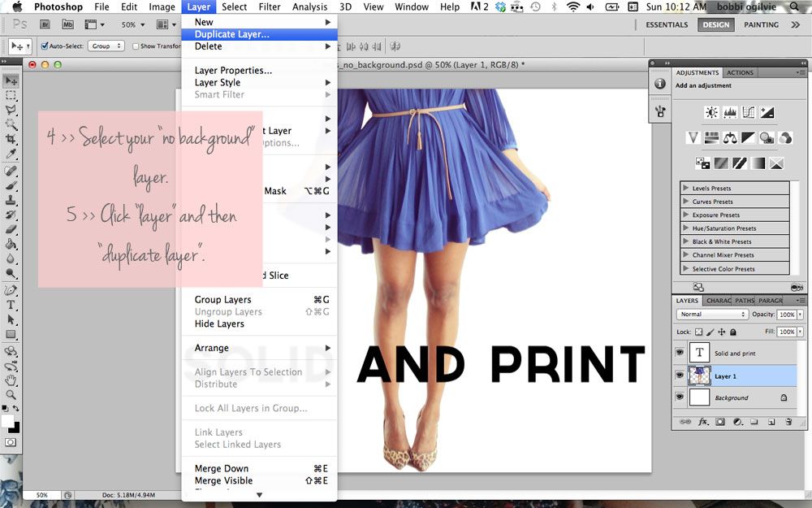Add a Curves adjustment
The height and width of the screenshot is (508, 812).
tap(749, 113)
